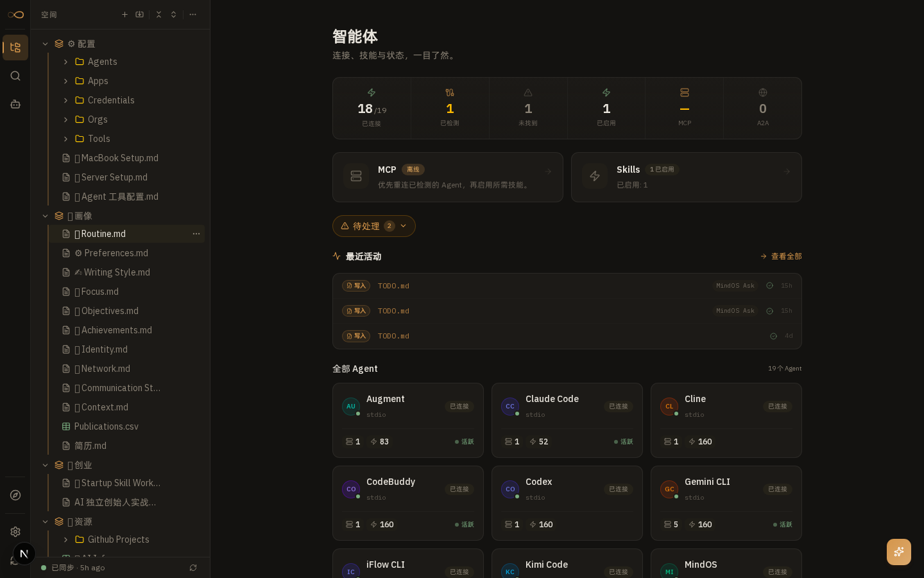This screenshot has height=578, width=924.
Task: Open the compass explore icon in left rail
Action: tap(15, 495)
